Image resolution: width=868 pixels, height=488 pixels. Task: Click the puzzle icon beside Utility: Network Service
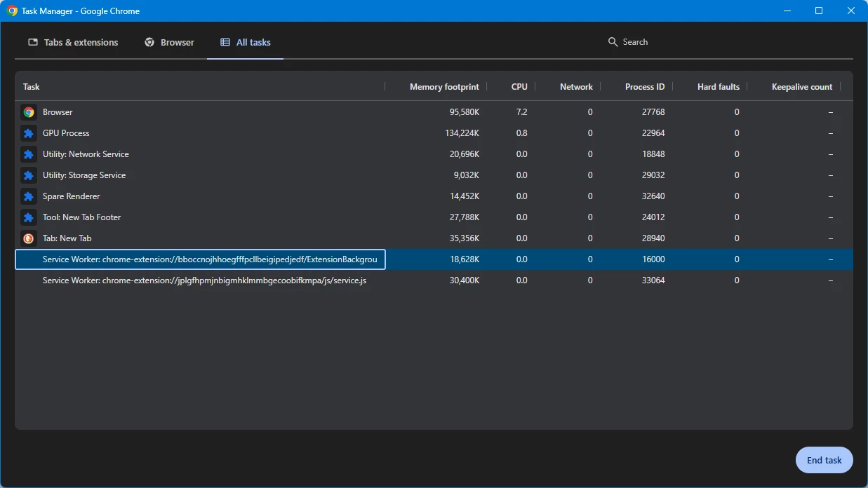pyautogui.click(x=29, y=154)
